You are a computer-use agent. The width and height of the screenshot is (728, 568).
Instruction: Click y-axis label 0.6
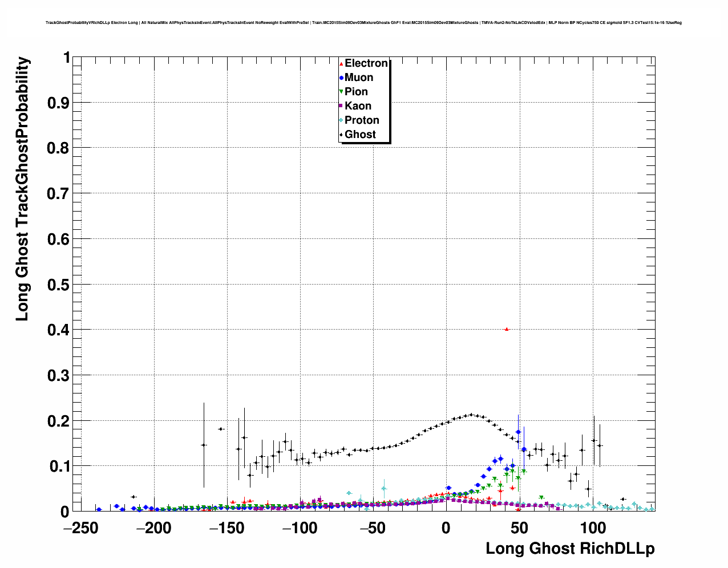coord(59,239)
